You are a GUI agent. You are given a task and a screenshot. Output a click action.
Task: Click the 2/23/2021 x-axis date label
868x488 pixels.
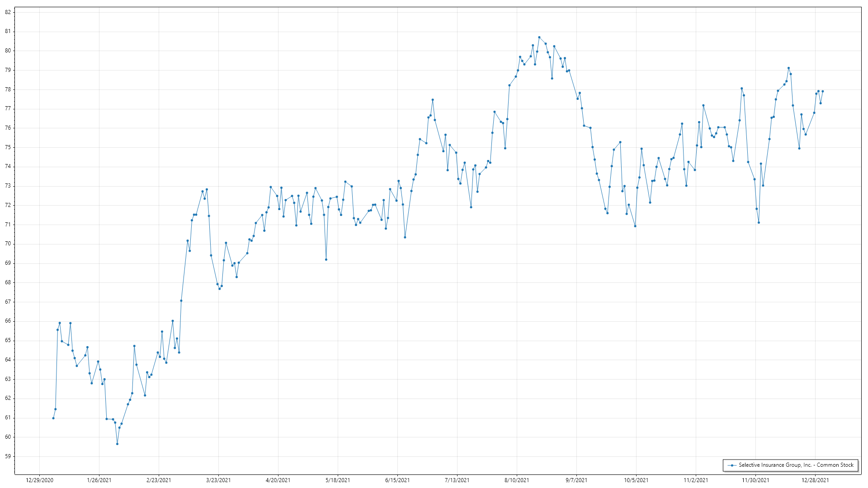pyautogui.click(x=159, y=480)
